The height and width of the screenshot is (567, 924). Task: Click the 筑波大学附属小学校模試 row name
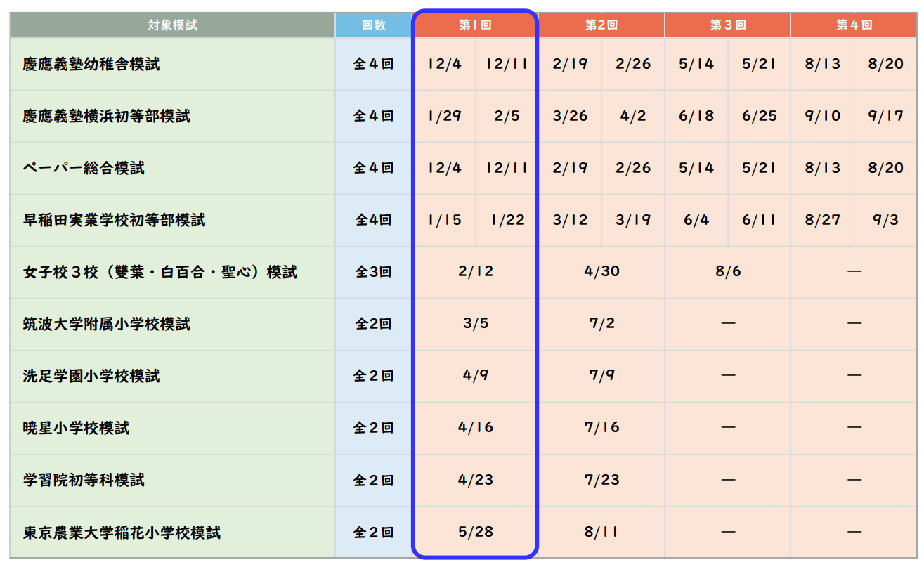(x=106, y=324)
